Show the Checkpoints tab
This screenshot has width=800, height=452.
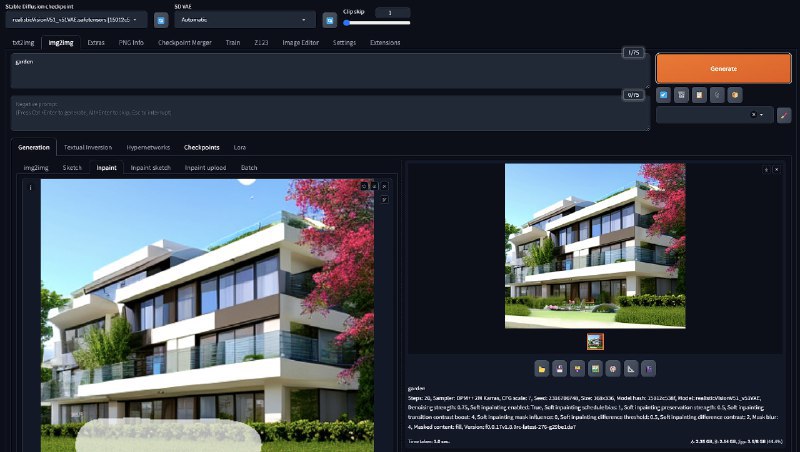pos(202,147)
